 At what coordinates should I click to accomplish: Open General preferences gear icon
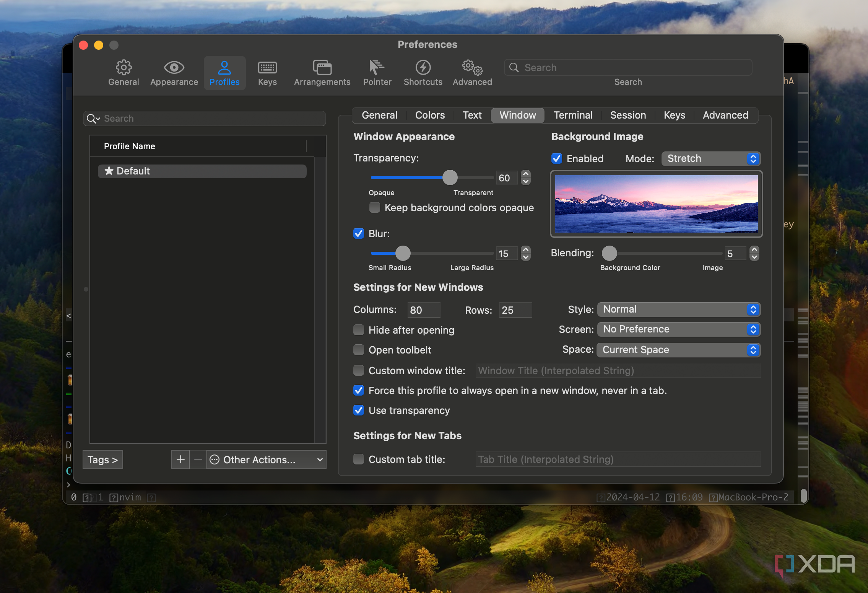(124, 68)
